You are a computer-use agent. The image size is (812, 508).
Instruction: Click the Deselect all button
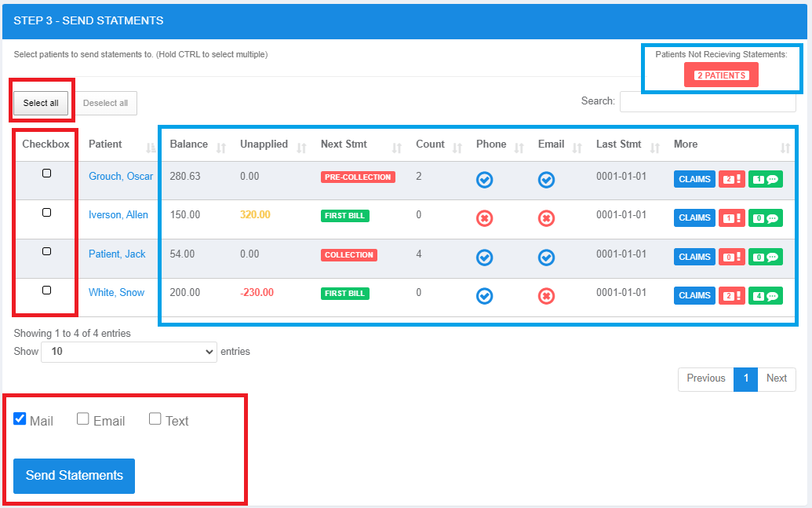point(106,103)
